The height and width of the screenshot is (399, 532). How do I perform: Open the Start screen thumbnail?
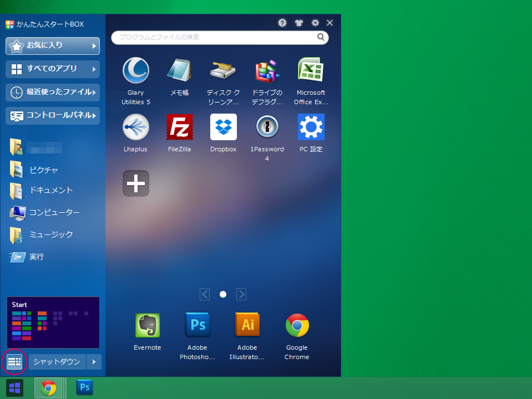[x=53, y=323]
